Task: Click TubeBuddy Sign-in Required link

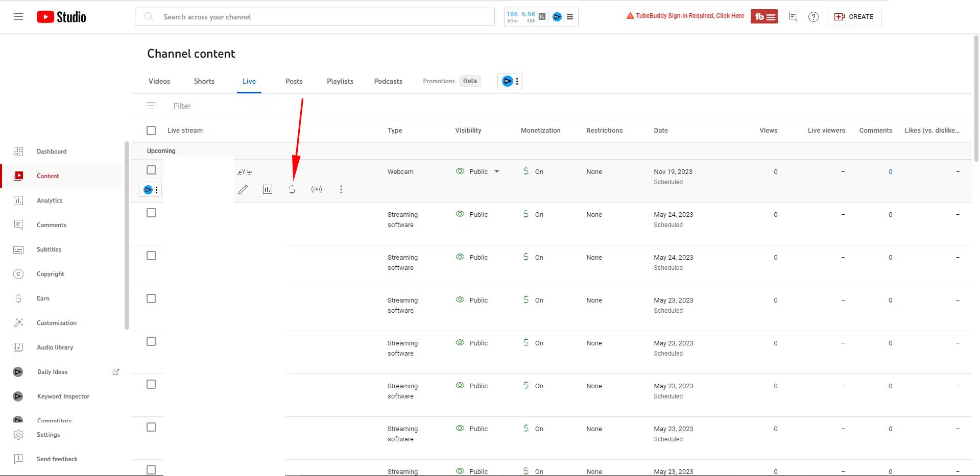Action: [685, 16]
